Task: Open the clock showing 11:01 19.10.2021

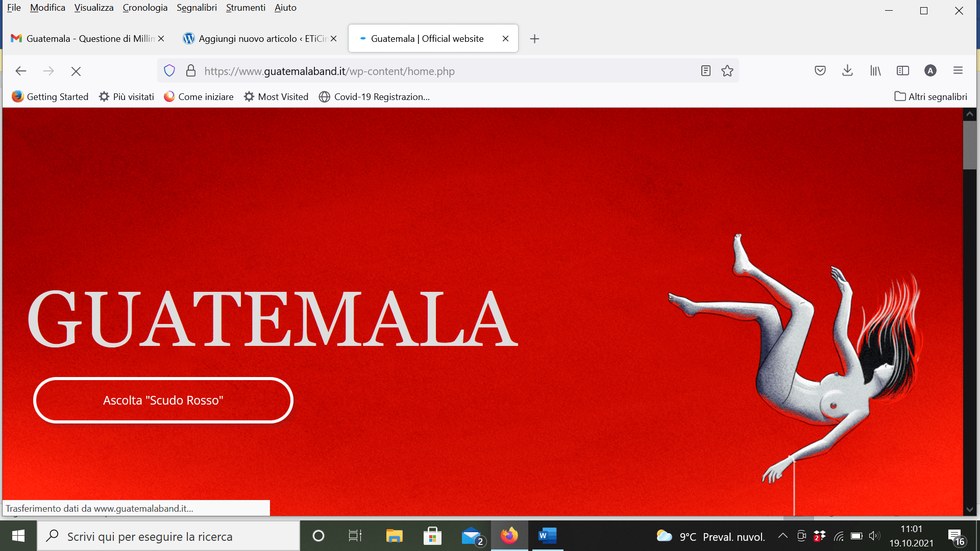Action: (912, 536)
